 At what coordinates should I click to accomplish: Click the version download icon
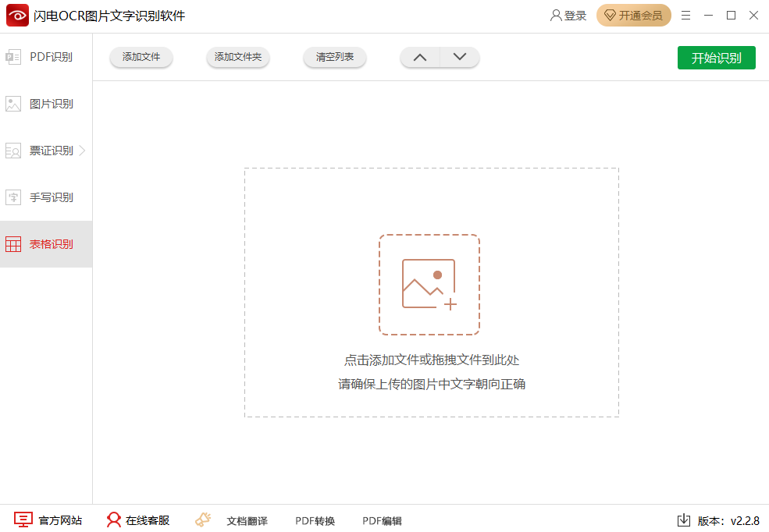pos(683,520)
